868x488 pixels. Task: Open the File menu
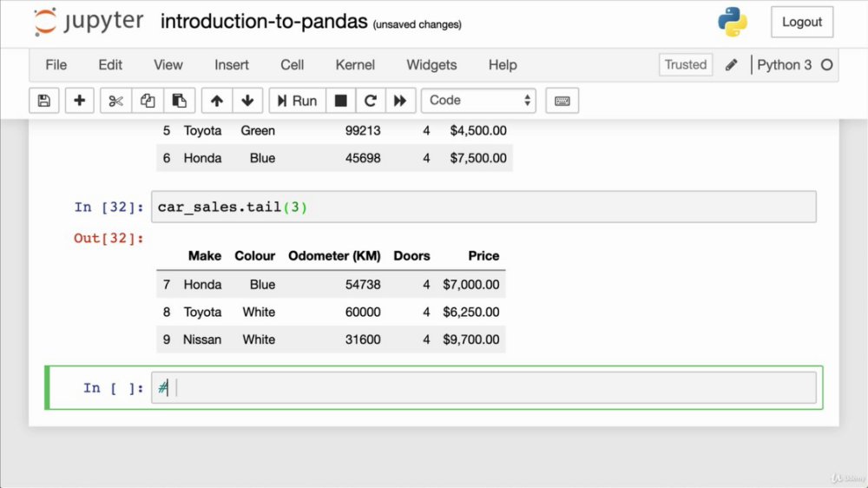tap(56, 65)
